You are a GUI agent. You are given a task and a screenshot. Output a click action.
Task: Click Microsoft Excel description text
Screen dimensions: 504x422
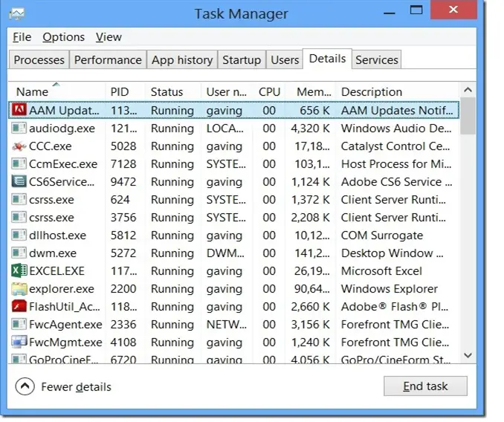click(381, 271)
